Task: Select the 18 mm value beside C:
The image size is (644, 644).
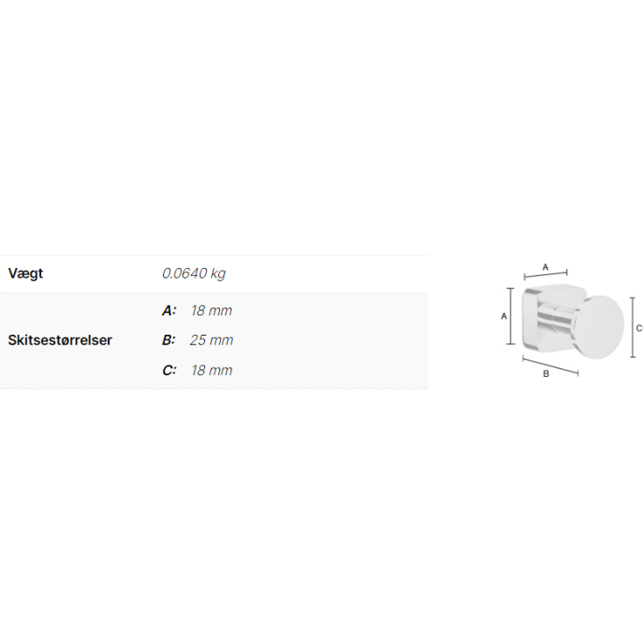Action: click(x=211, y=371)
